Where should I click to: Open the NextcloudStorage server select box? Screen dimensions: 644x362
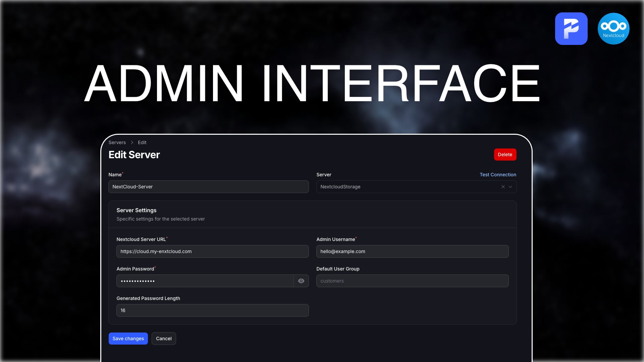click(x=402, y=187)
